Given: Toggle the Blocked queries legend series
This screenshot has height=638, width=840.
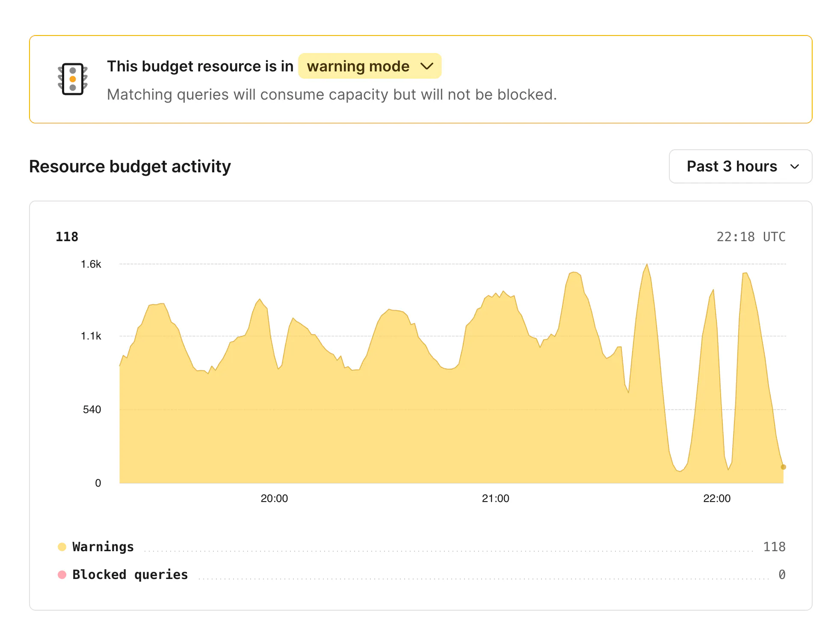Looking at the screenshot, I should 130,574.
